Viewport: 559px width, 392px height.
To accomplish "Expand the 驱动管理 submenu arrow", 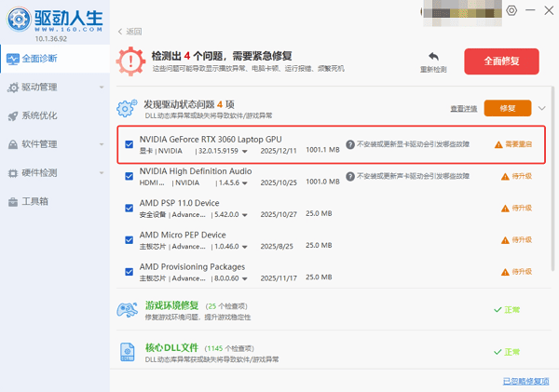I will coord(102,88).
